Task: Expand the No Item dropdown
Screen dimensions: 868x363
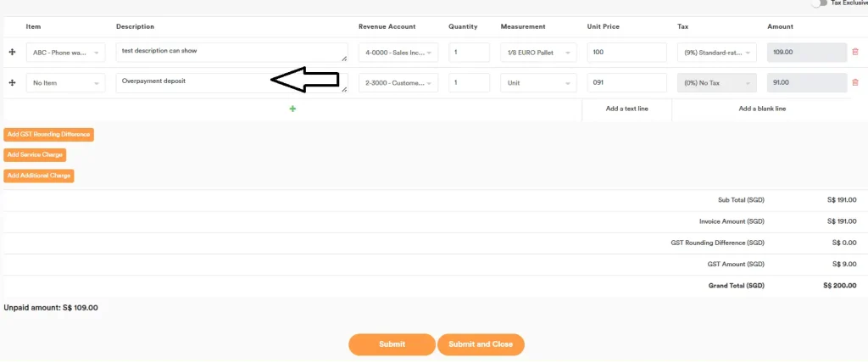Action: pyautogui.click(x=66, y=82)
